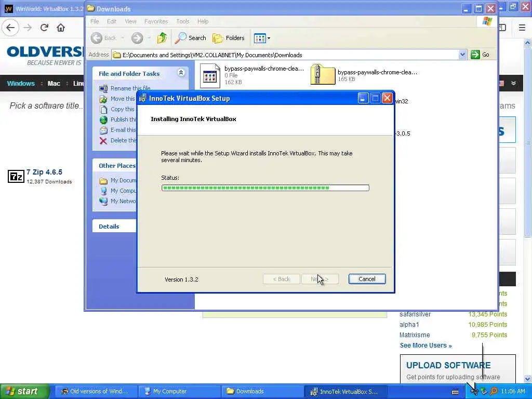532x399 pixels.
Task: Expand the Address bar dropdown arrow
Action: (462, 55)
